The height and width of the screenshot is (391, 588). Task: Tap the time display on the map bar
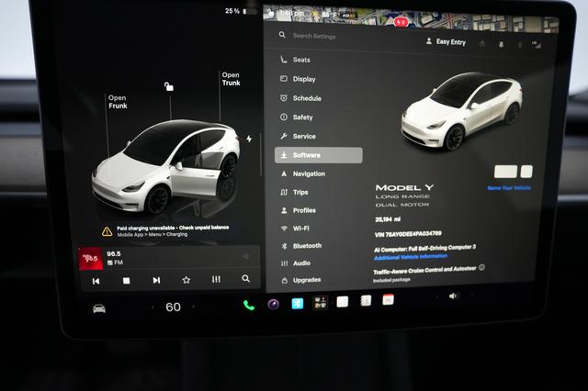point(291,14)
